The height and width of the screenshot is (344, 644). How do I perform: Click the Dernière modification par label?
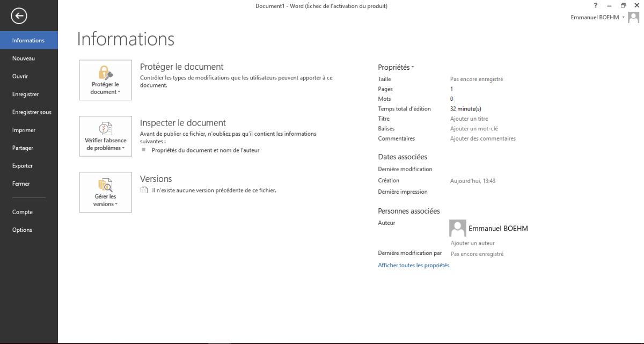(410, 253)
